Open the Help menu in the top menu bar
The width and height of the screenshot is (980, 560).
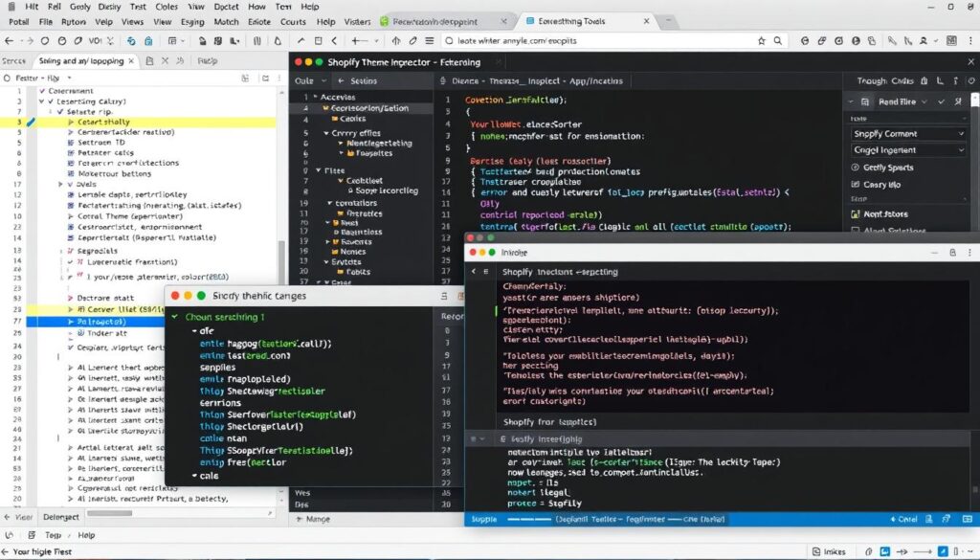coord(310,7)
